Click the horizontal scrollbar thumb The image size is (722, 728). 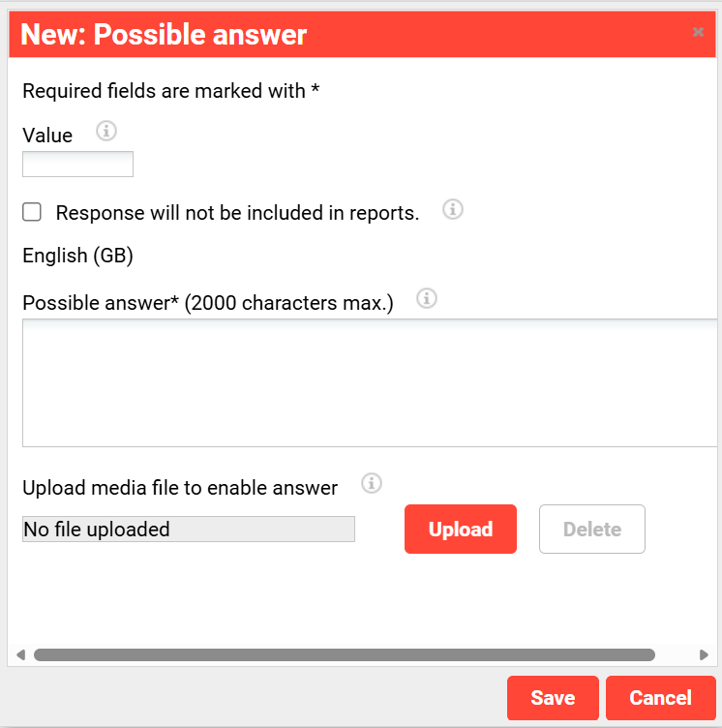[x=345, y=655]
